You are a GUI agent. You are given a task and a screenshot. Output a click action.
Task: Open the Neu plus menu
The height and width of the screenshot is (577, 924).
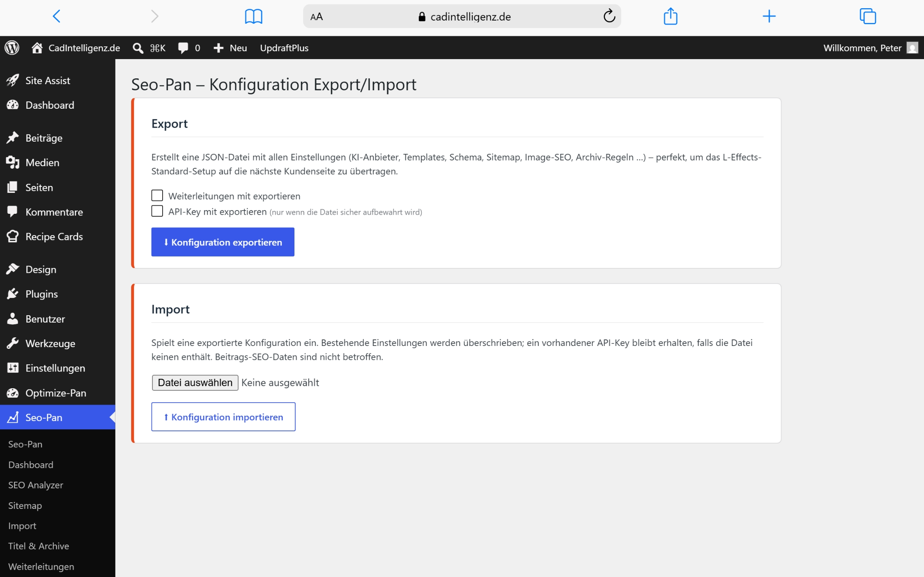230,48
